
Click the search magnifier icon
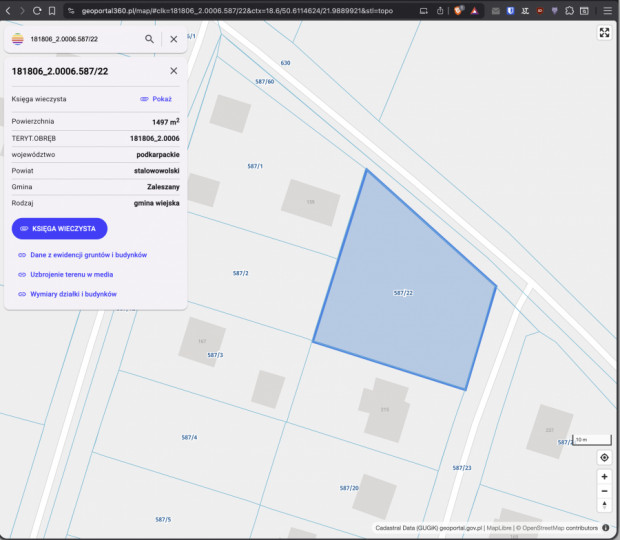(149, 39)
